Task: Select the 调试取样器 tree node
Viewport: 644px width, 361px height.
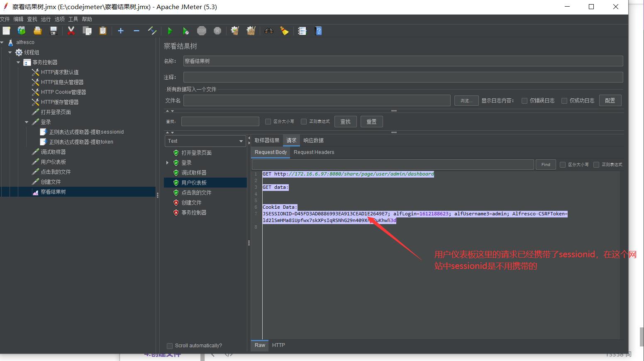Action: (x=53, y=152)
